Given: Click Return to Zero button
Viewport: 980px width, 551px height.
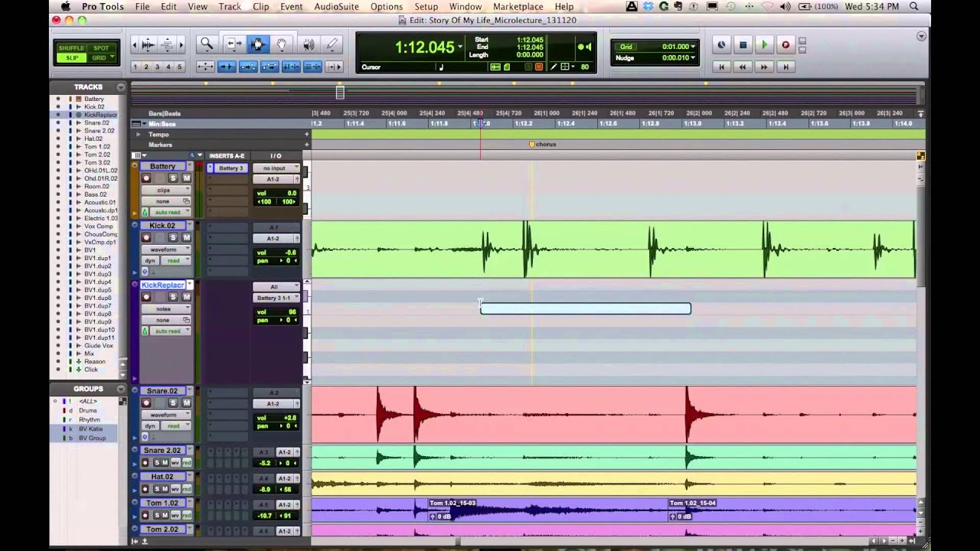Looking at the screenshot, I should [721, 67].
